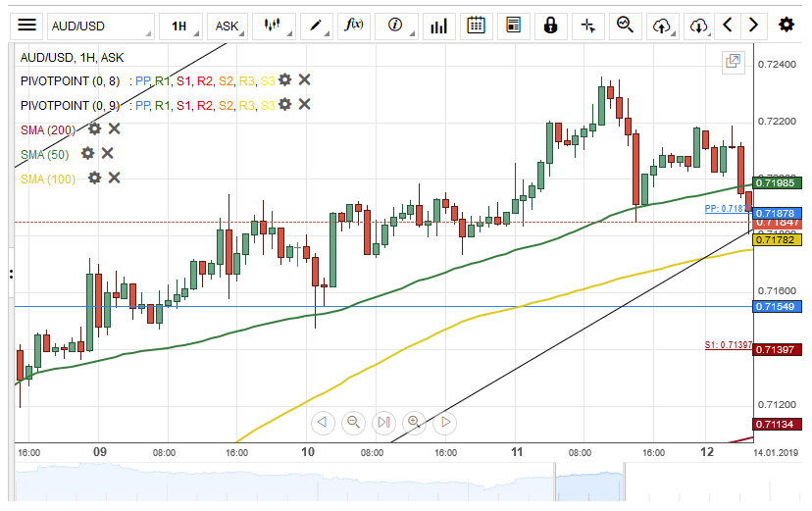Click the cloud download icon
This screenshot has width=812, height=511.
pos(698,26)
